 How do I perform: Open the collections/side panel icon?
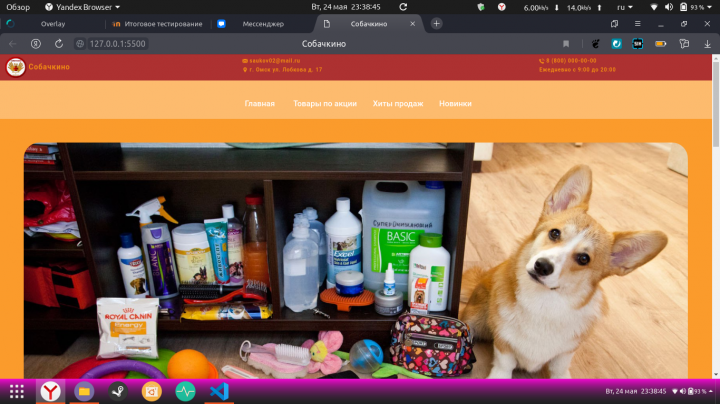coord(684,44)
